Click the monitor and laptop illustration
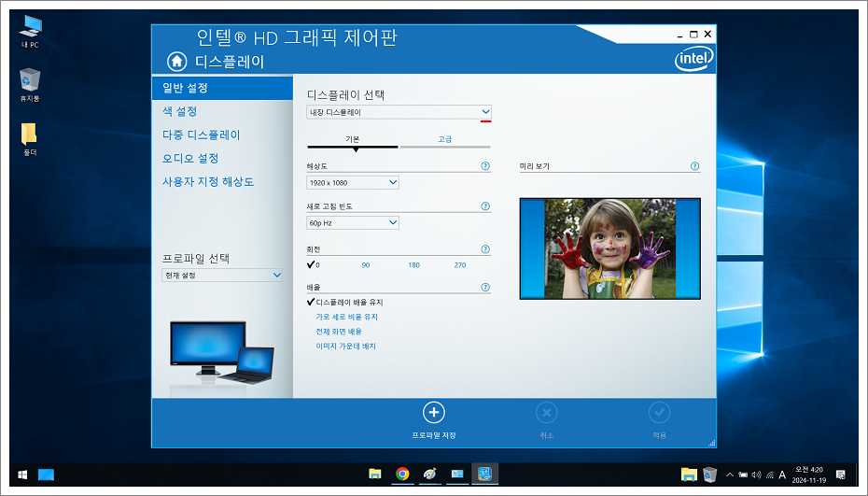This screenshot has height=496, width=868. point(222,352)
